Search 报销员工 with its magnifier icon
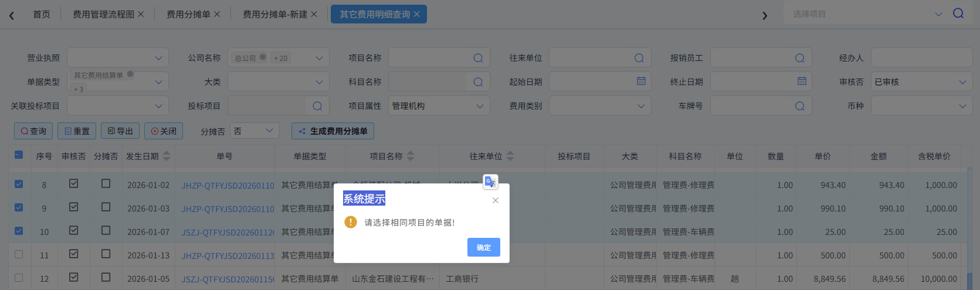Image resolution: width=980 pixels, height=290 pixels. click(799, 58)
